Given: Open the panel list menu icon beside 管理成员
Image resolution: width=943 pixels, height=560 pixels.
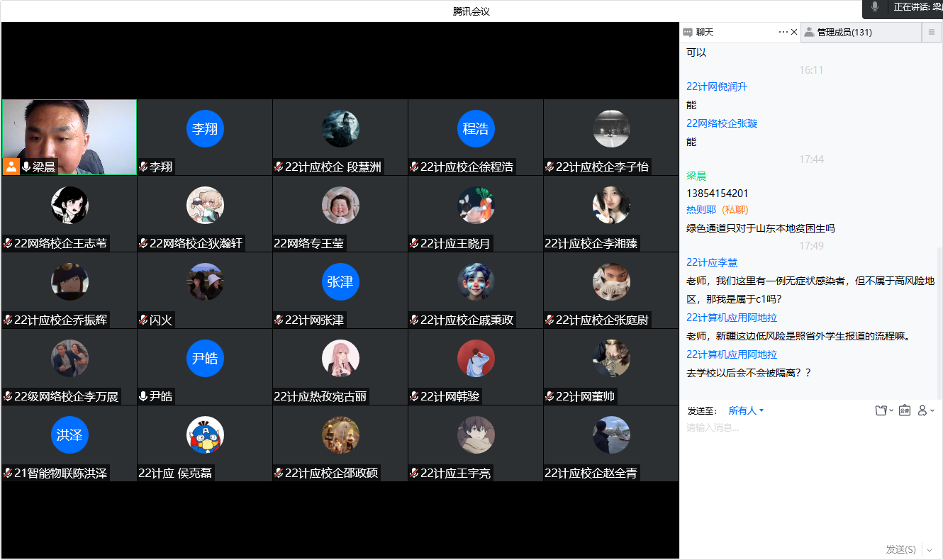Looking at the screenshot, I should tap(932, 32).
